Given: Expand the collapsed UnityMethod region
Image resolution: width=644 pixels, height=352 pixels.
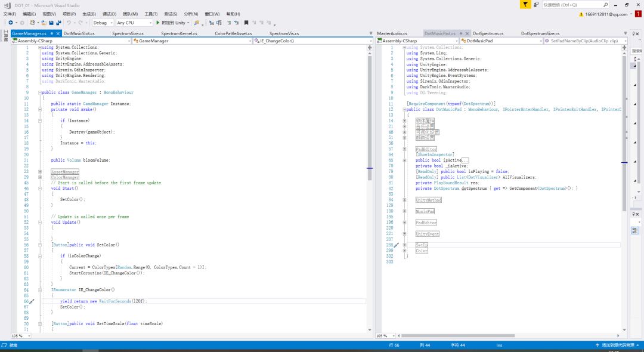Looking at the screenshot, I should (x=404, y=200).
